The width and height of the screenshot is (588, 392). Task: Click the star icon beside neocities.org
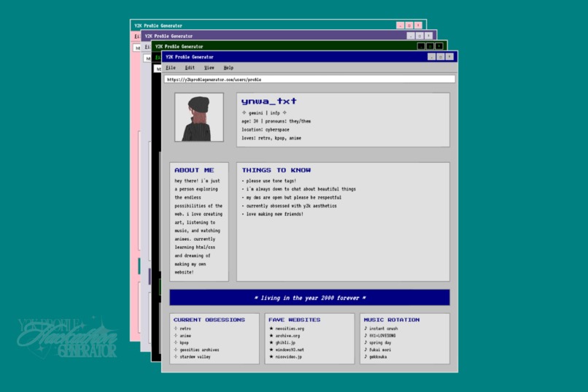point(271,328)
